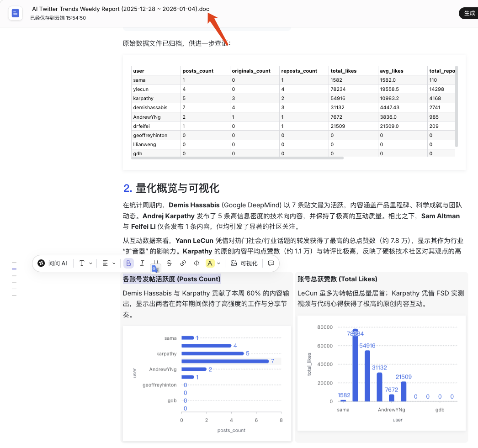478x448 pixels.
Task: Add a comment with the speech bubble icon
Action: point(271,263)
